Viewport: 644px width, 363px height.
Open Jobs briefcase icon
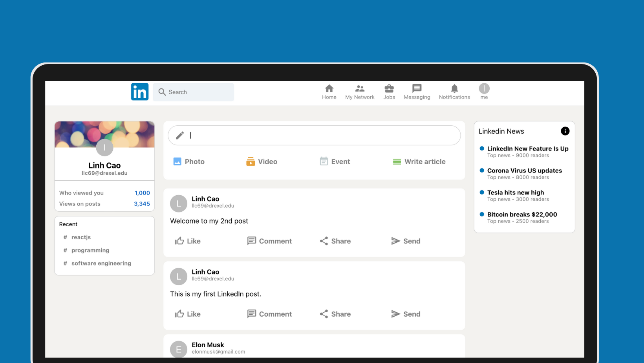tap(389, 88)
